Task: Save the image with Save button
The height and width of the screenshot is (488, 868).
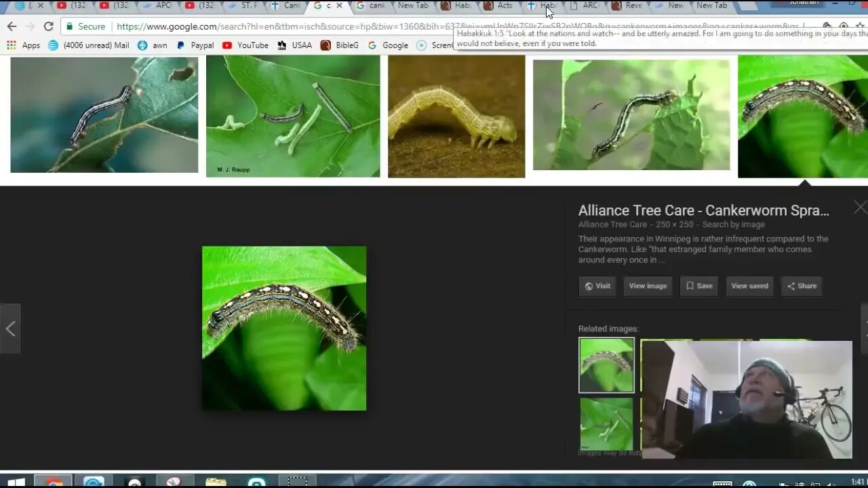Action: [x=699, y=286]
